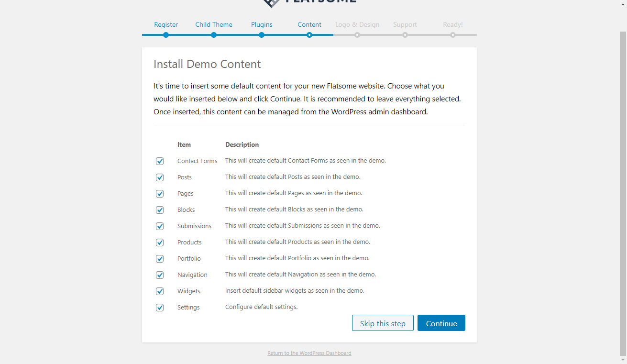Click the Contact Forms item label
Image resolution: width=627 pixels, height=364 pixels.
197,161
